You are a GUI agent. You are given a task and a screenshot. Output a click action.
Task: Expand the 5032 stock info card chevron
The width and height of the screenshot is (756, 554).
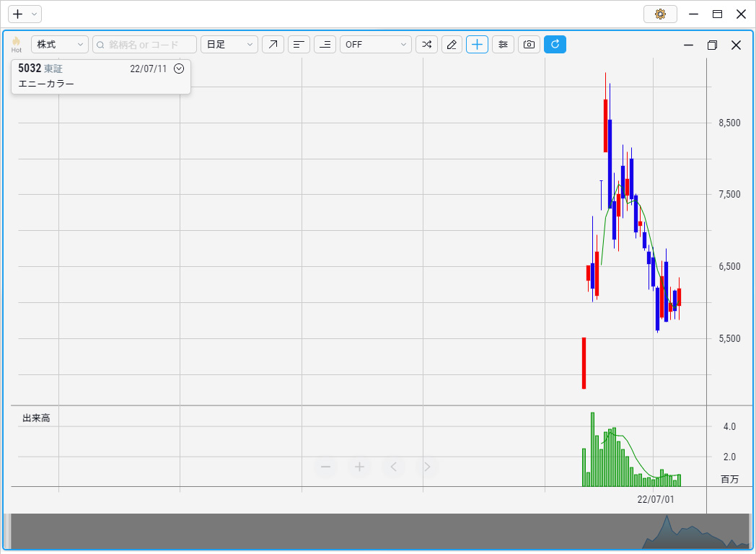[x=179, y=69]
